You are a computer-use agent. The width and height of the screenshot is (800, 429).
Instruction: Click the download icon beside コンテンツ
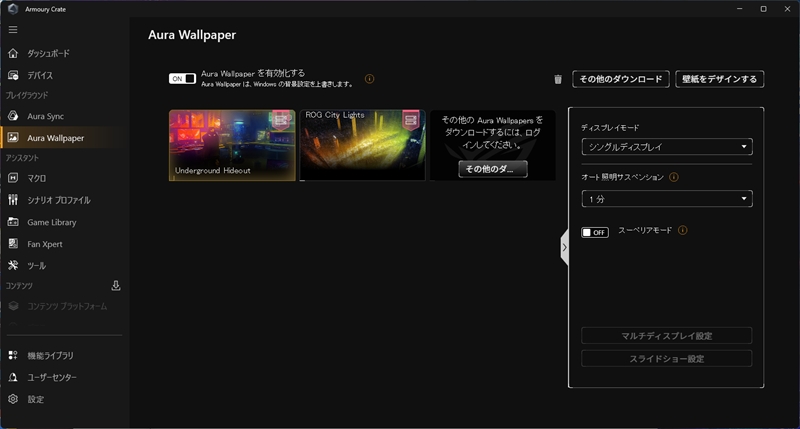(x=116, y=286)
